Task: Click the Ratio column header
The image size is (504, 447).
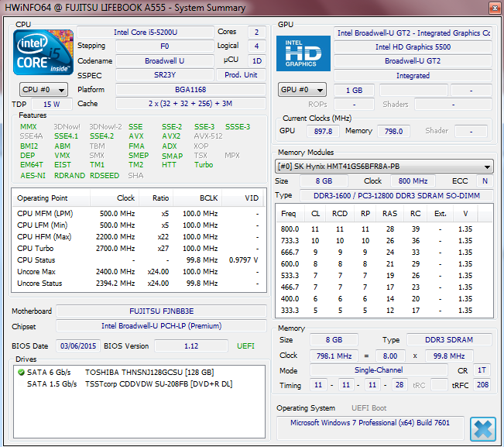Action: coord(156,198)
